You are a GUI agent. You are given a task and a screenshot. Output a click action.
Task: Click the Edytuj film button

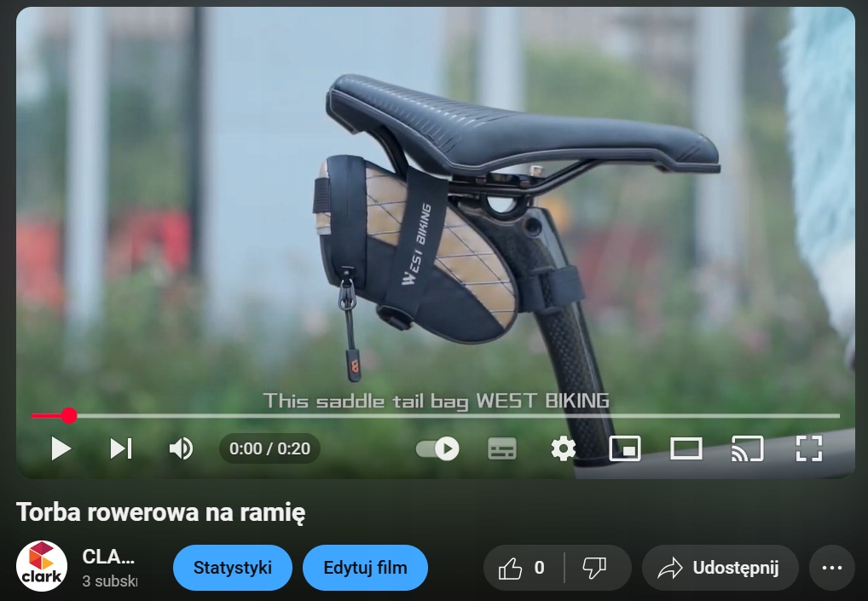coord(365,568)
